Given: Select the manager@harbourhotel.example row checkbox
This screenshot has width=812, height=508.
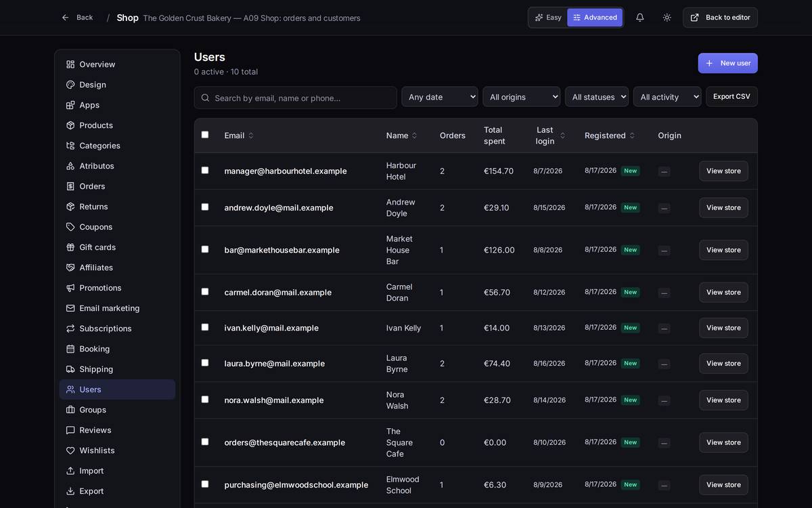Looking at the screenshot, I should [x=205, y=170].
